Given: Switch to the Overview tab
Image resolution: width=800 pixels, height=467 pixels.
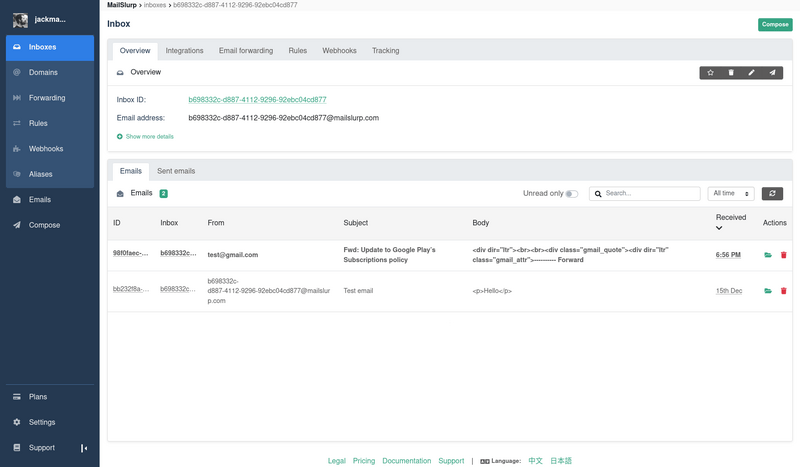Looking at the screenshot, I should click(135, 51).
